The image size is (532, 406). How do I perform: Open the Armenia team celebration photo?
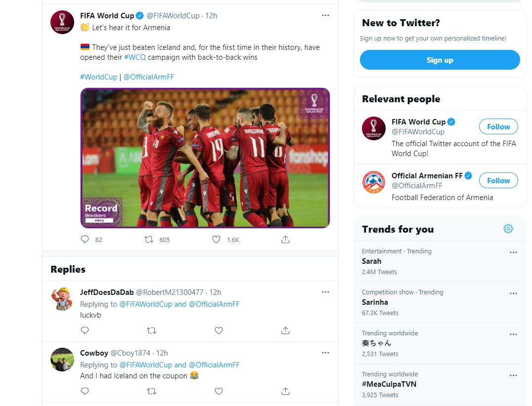[x=205, y=158]
